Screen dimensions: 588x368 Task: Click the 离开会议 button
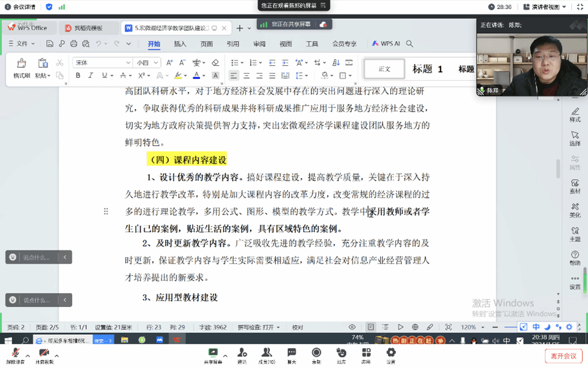pos(563,356)
